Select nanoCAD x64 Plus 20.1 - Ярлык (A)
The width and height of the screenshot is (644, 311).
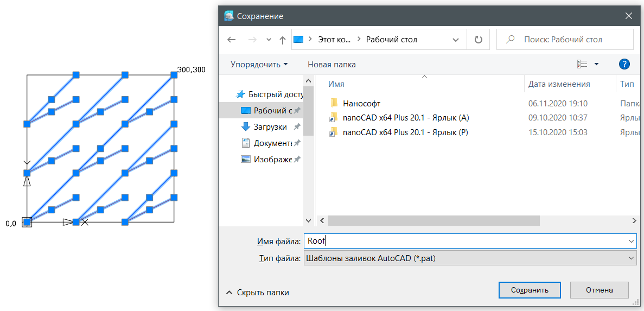coord(405,118)
